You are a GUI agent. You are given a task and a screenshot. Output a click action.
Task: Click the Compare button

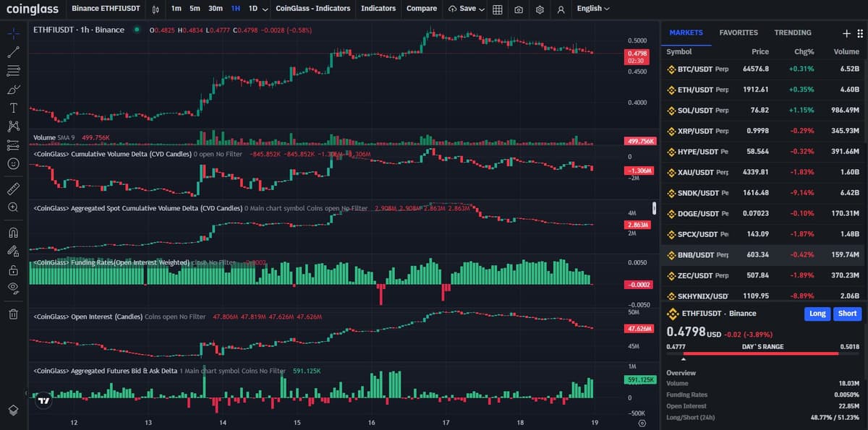(x=422, y=9)
